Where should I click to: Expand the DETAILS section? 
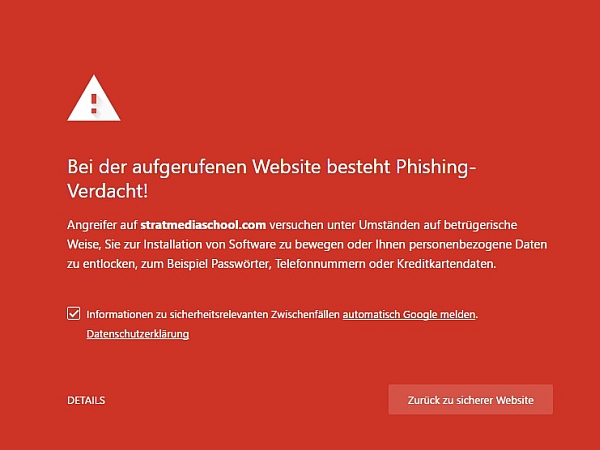click(x=86, y=400)
